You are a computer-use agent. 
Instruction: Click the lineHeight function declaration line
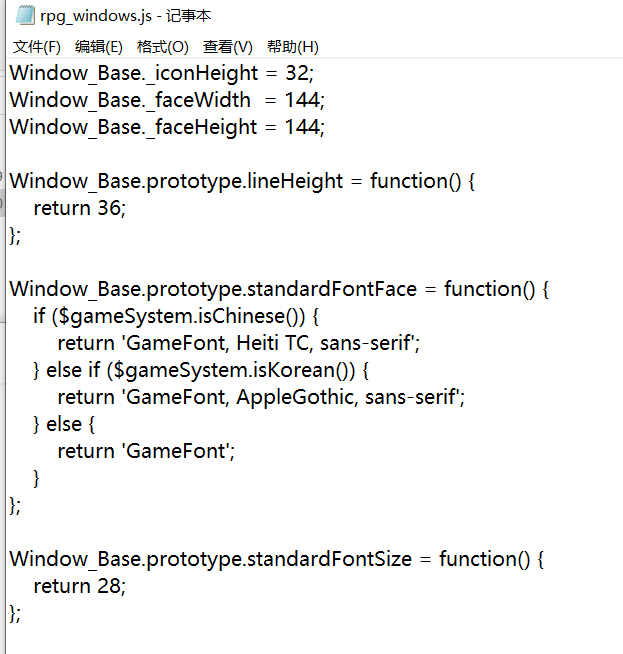click(242, 181)
